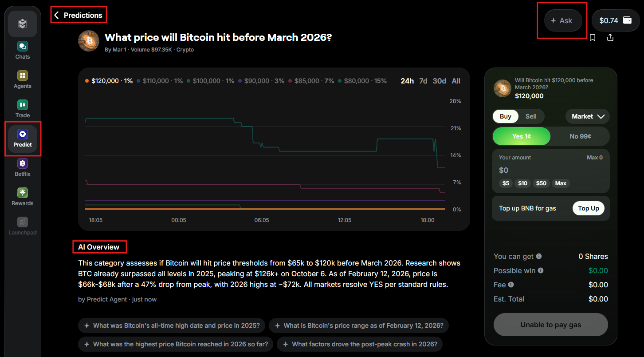Open the Trade section
The image size is (644, 357).
click(22, 108)
